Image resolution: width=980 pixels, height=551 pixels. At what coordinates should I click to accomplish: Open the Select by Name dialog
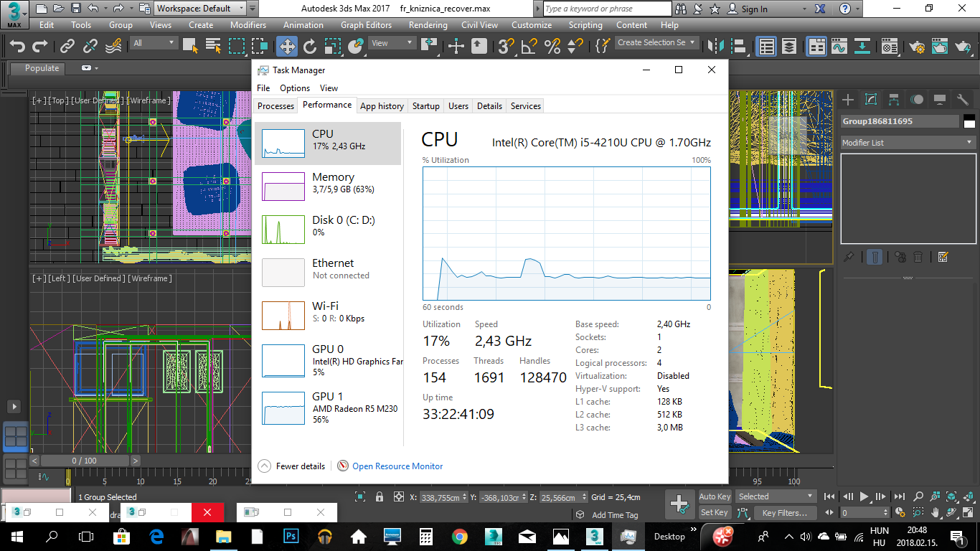click(x=213, y=47)
